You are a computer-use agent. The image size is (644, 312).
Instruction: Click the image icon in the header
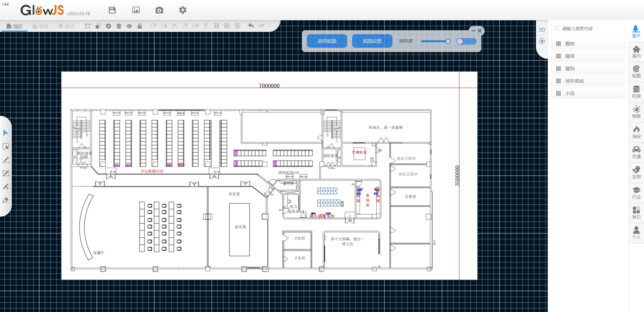[x=136, y=10]
